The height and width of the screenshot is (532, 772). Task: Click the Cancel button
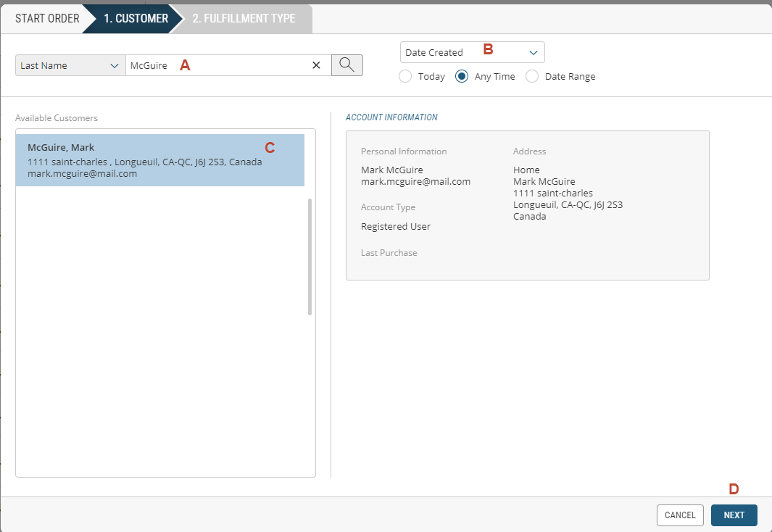(680, 515)
